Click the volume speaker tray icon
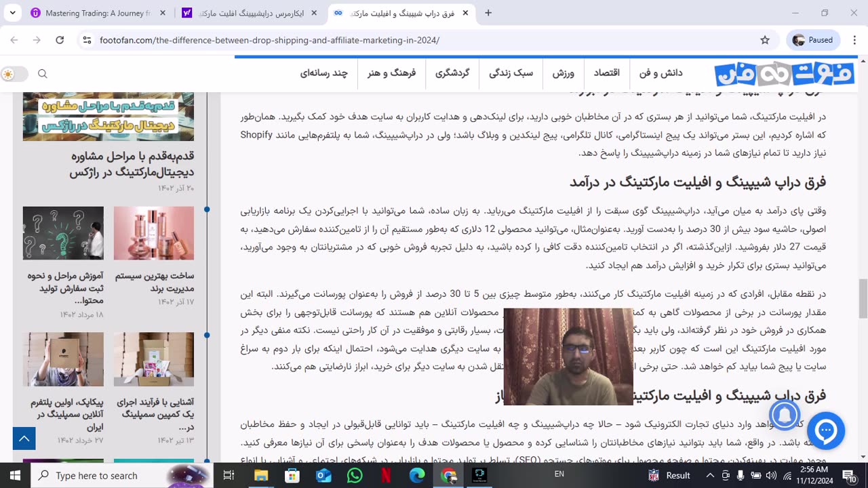This screenshot has height=488, width=868. 771,475
